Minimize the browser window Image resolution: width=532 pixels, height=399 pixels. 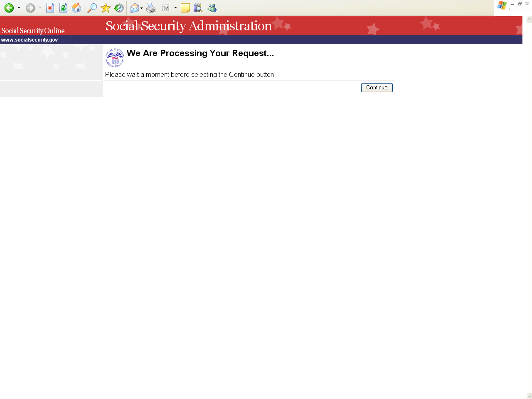tap(512, 4)
